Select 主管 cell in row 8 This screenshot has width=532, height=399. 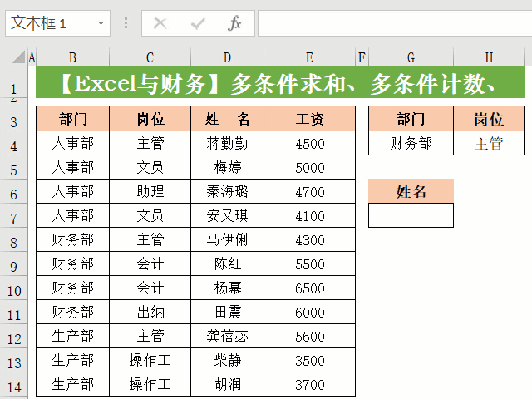150,239
